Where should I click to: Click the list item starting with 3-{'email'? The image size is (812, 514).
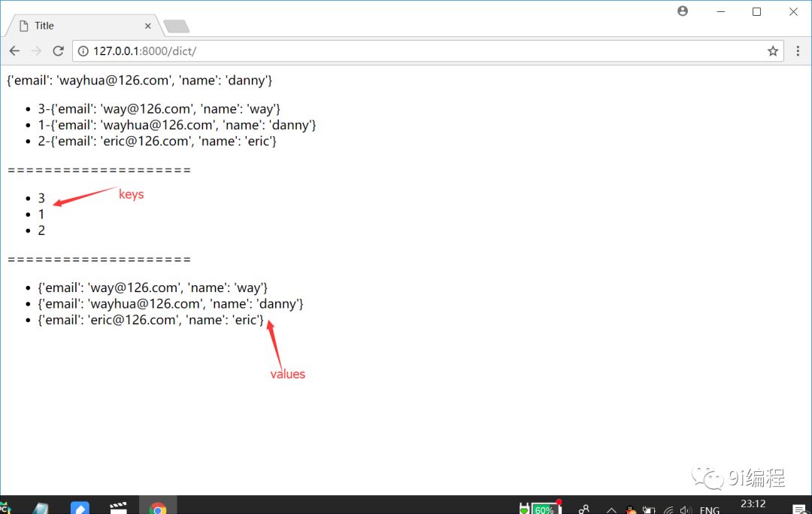click(x=159, y=109)
